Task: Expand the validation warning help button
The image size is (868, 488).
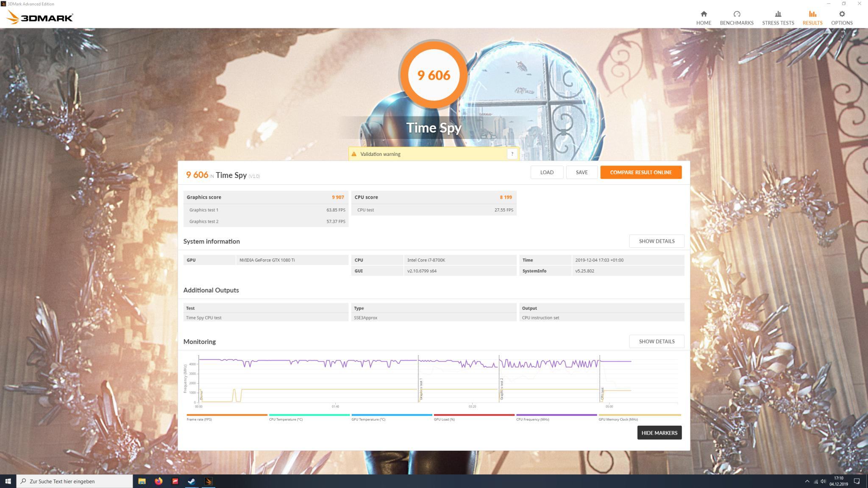Action: coord(512,154)
